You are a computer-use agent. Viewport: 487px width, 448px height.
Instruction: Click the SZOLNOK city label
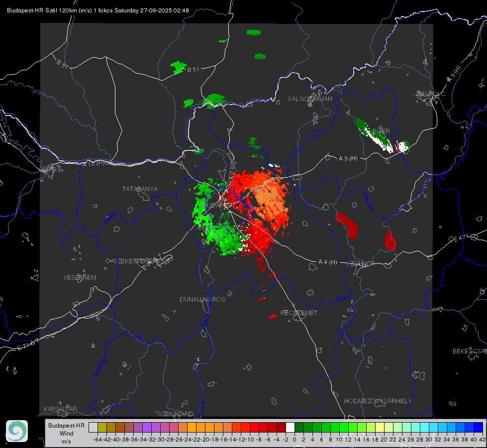[x=361, y=264]
